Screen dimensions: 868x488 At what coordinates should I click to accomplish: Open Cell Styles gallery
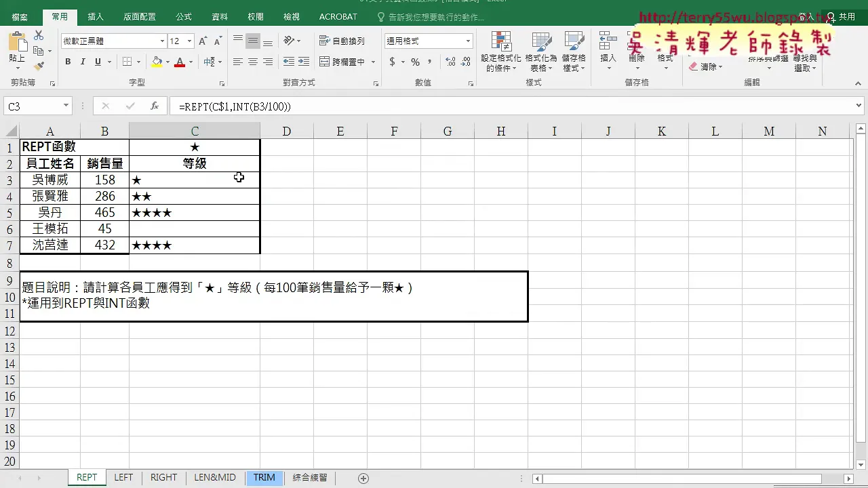574,52
